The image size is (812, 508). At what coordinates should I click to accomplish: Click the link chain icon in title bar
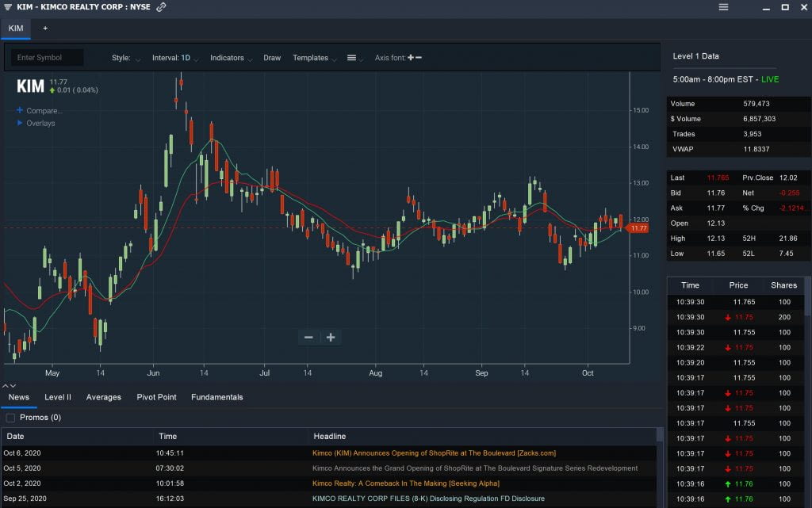click(161, 7)
